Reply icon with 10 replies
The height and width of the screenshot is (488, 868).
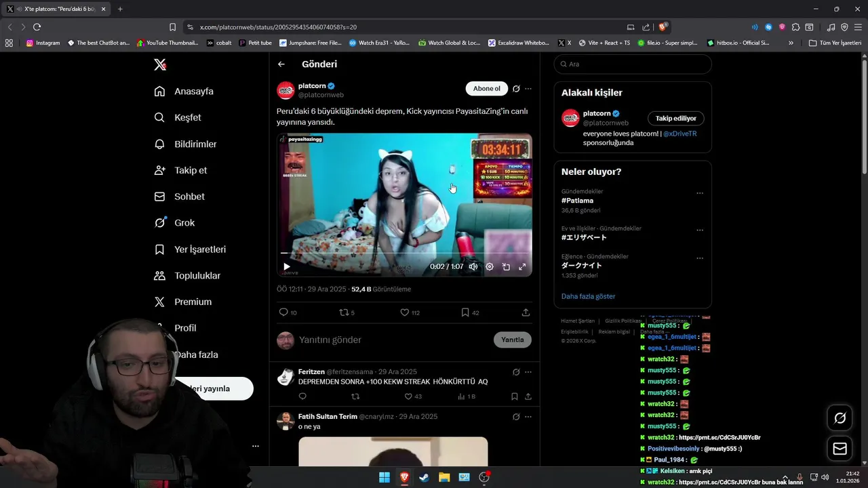288,312
